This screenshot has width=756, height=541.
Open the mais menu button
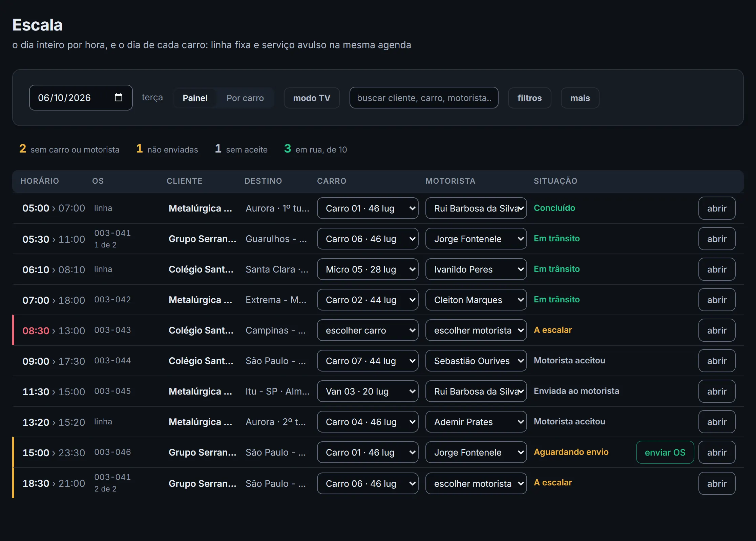(580, 98)
